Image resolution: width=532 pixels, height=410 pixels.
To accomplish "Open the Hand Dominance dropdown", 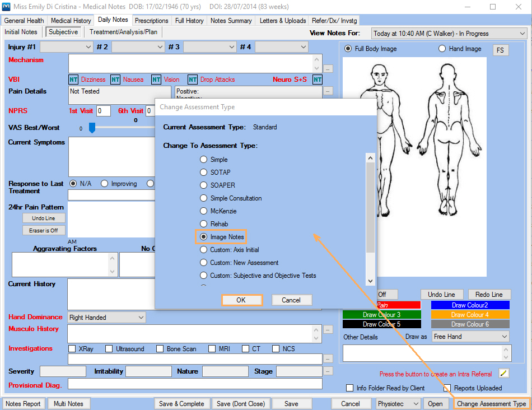I will (x=106, y=318).
